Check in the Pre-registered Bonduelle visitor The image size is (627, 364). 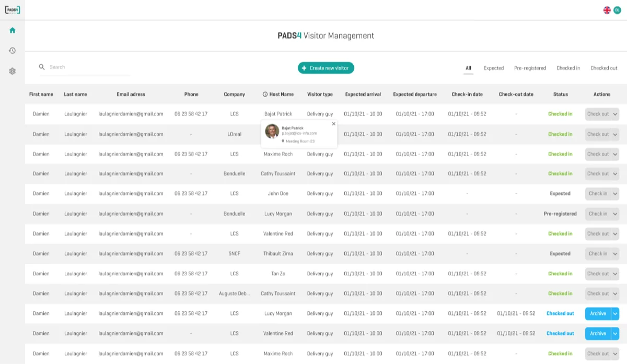coord(598,214)
